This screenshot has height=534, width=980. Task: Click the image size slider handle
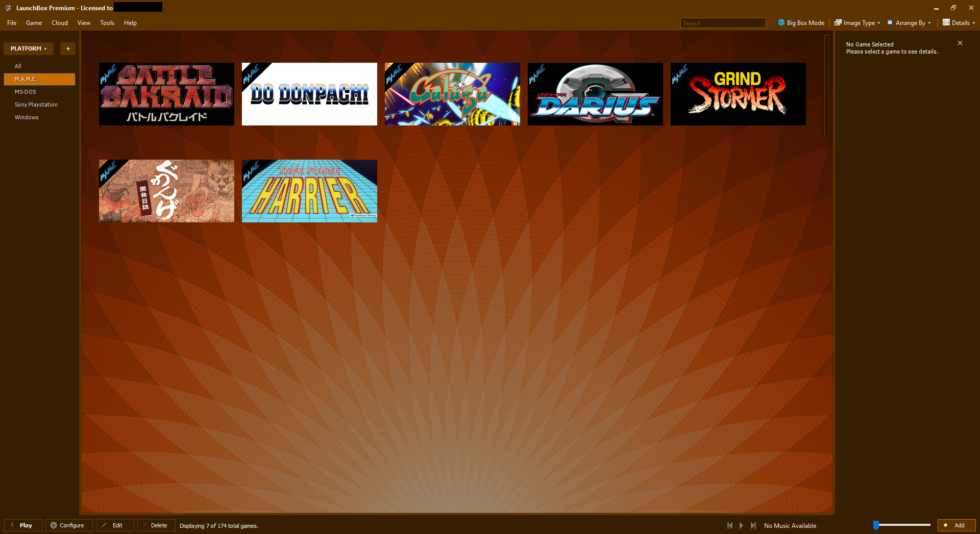tap(876, 525)
